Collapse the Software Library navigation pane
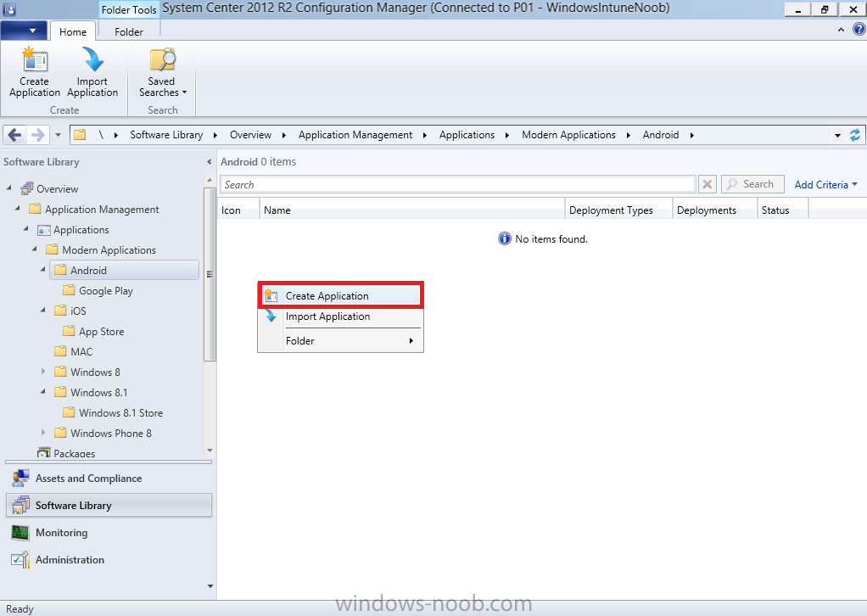 (x=209, y=162)
